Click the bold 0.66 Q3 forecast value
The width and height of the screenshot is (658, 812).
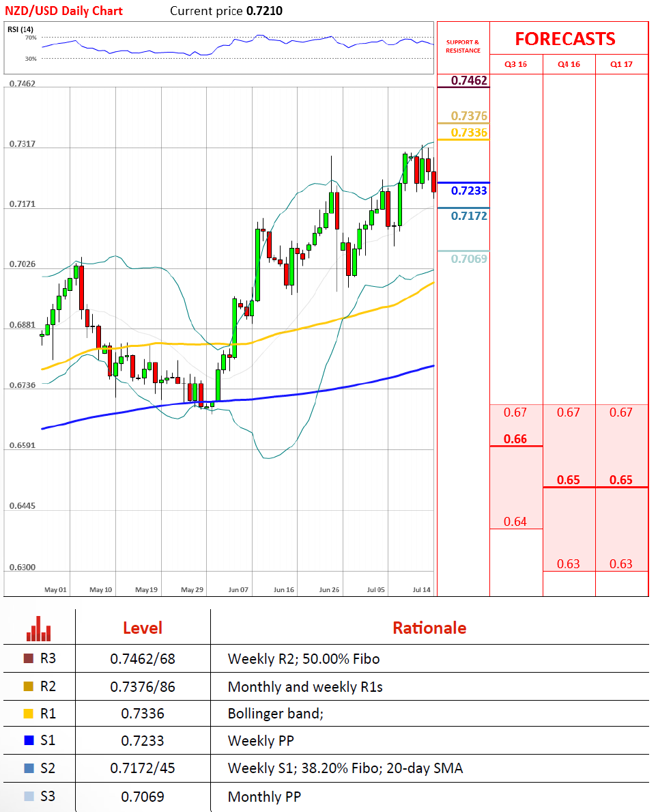click(x=515, y=439)
